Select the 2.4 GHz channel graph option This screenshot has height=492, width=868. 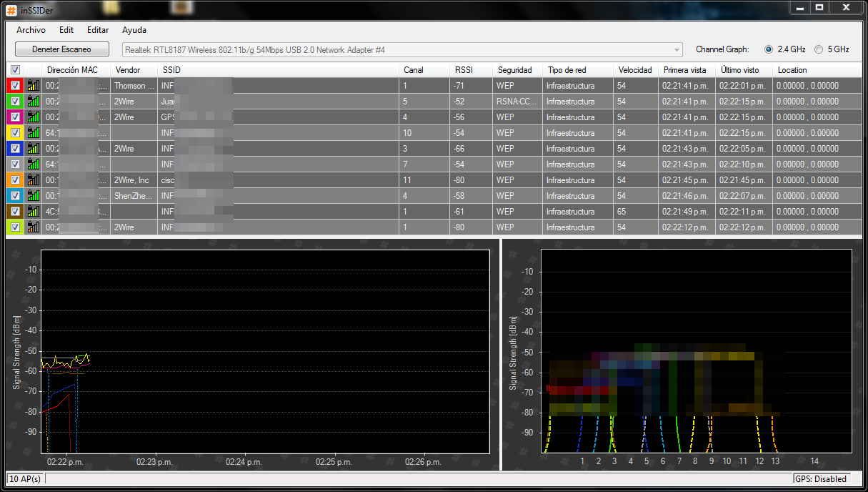pos(769,49)
